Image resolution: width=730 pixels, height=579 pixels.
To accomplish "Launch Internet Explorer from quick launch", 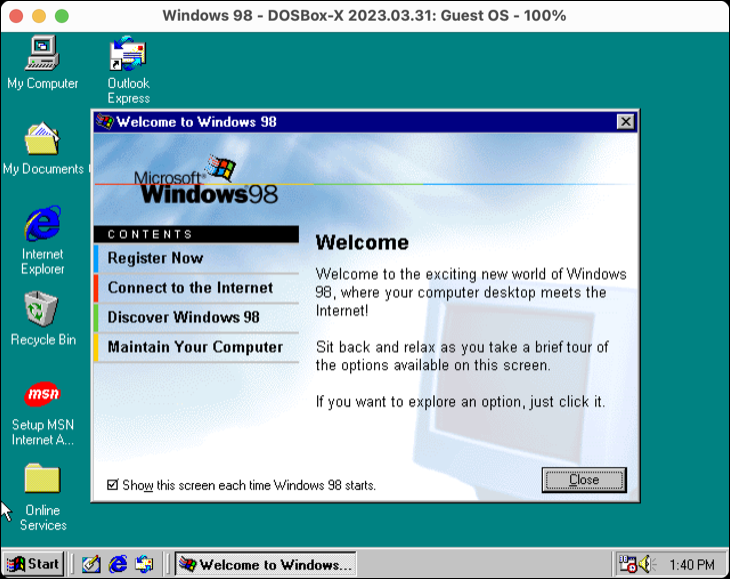I will pos(118,564).
